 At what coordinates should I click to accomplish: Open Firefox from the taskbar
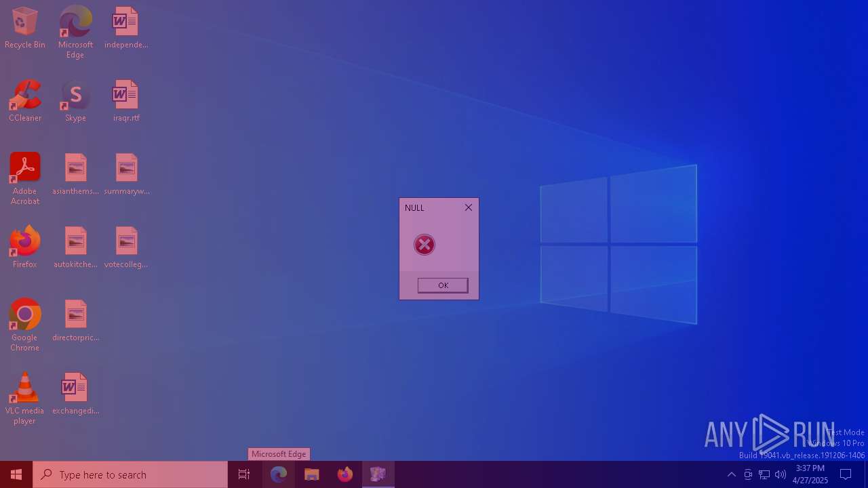click(x=345, y=474)
